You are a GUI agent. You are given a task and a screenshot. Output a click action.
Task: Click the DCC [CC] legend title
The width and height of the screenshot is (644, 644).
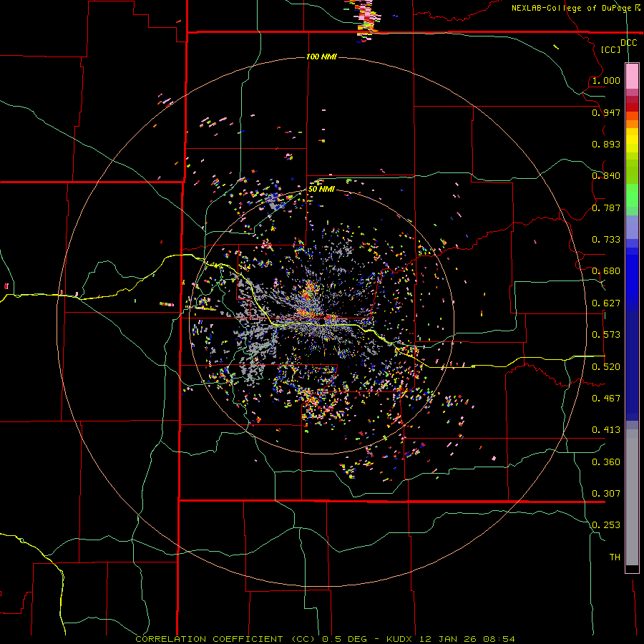(x=620, y=46)
